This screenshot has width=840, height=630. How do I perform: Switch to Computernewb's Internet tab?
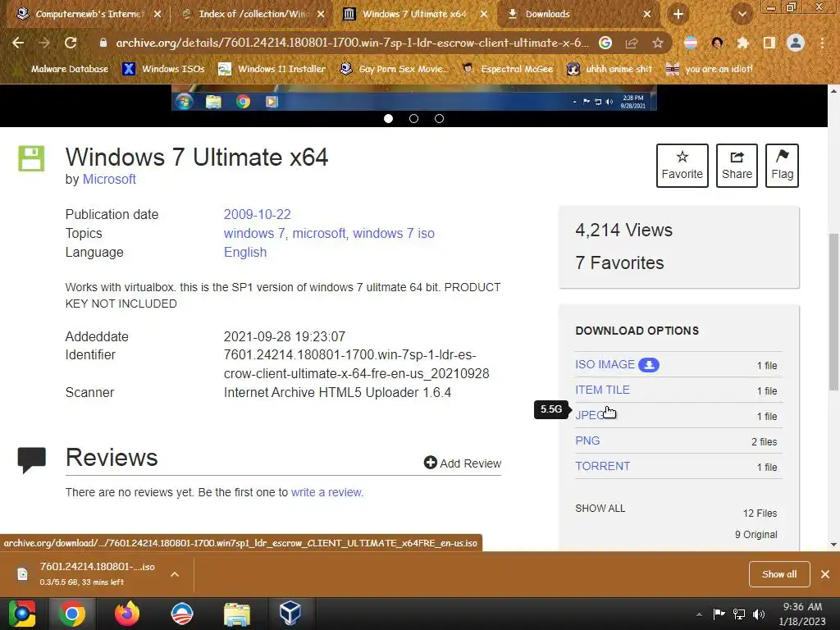[x=89, y=15]
